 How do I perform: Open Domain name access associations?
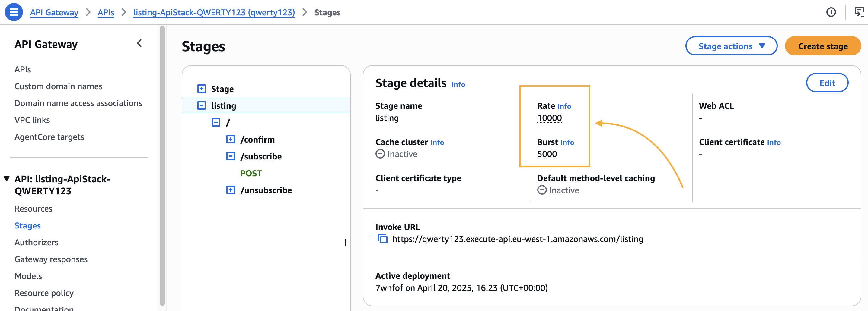78,103
